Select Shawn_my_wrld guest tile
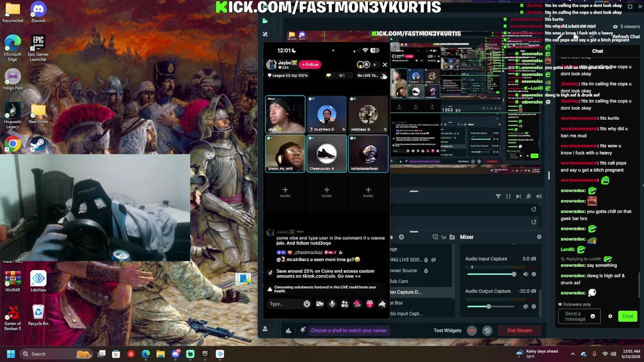Screen dimensions: 644x362 [x=285, y=153]
